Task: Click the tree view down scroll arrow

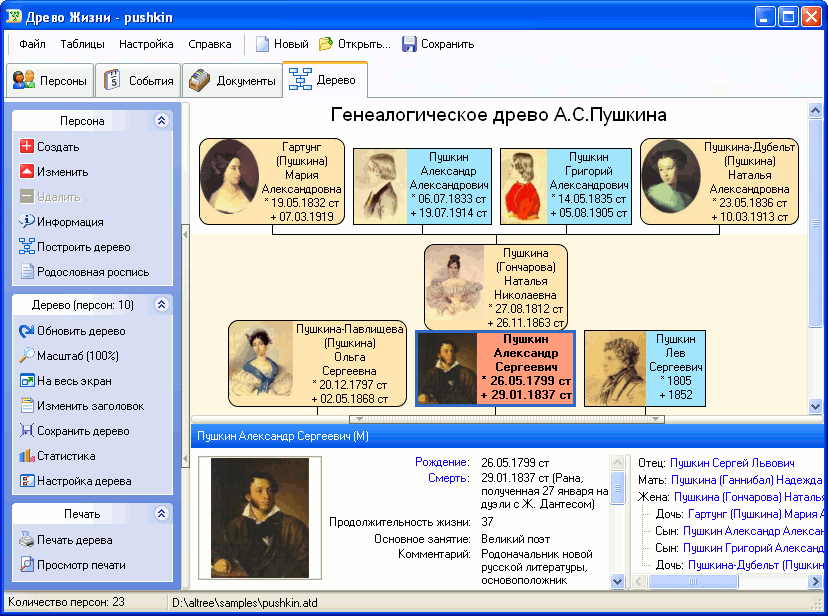Action: coord(815,407)
